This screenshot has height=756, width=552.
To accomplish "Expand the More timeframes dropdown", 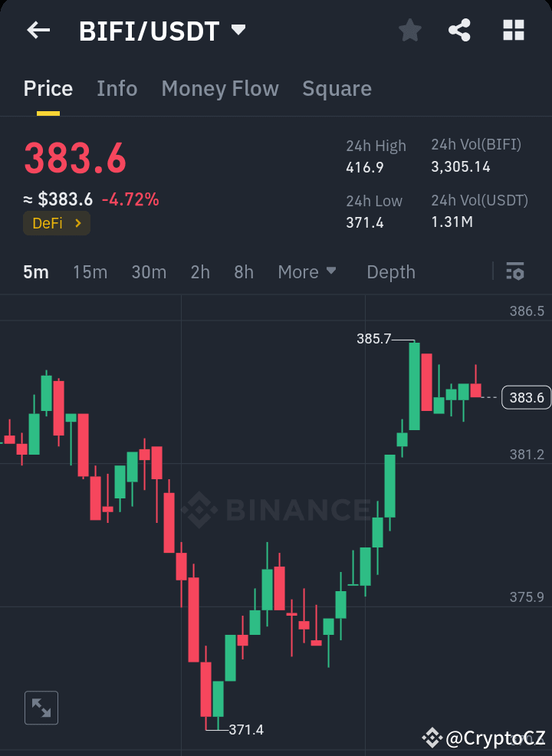I will click(307, 271).
